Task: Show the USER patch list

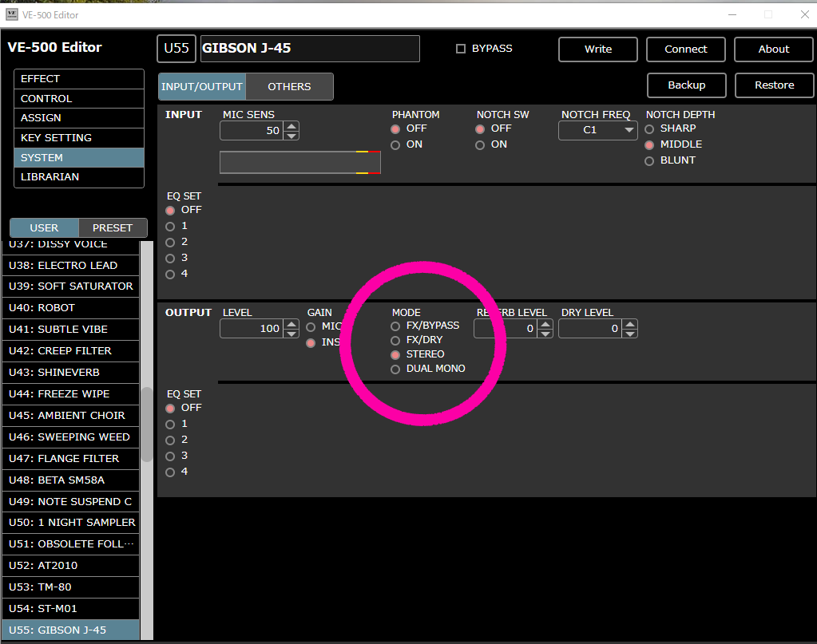Action: coord(44,228)
